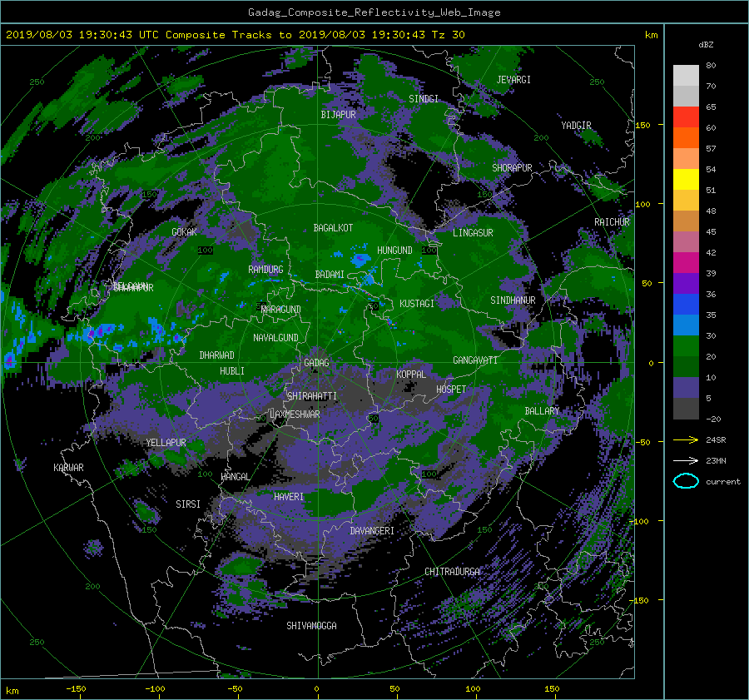This screenshot has width=749, height=700.
Task: Click the GADAG radar center label
Action: (317, 363)
